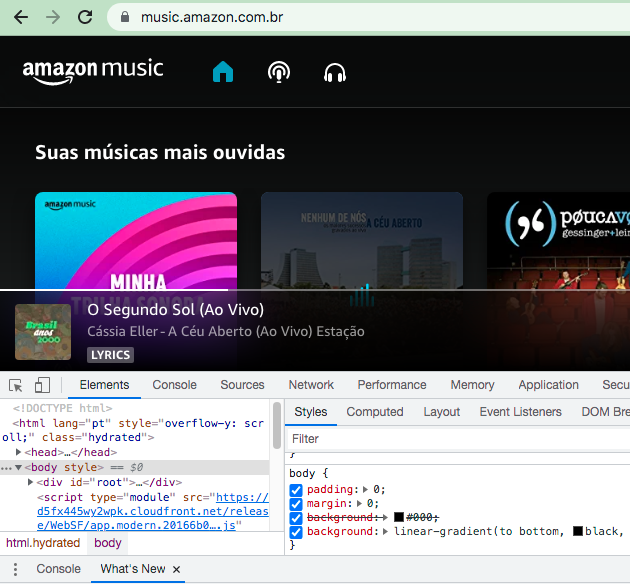Click the padlock site info icon
Viewport: 630px width, 584px height.
pyautogui.click(x=125, y=17)
